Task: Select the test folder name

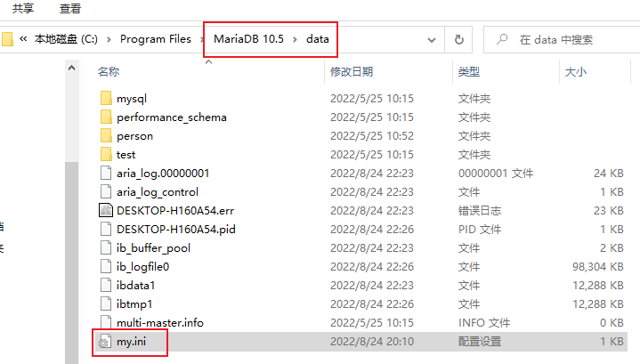Action: pyautogui.click(x=126, y=155)
